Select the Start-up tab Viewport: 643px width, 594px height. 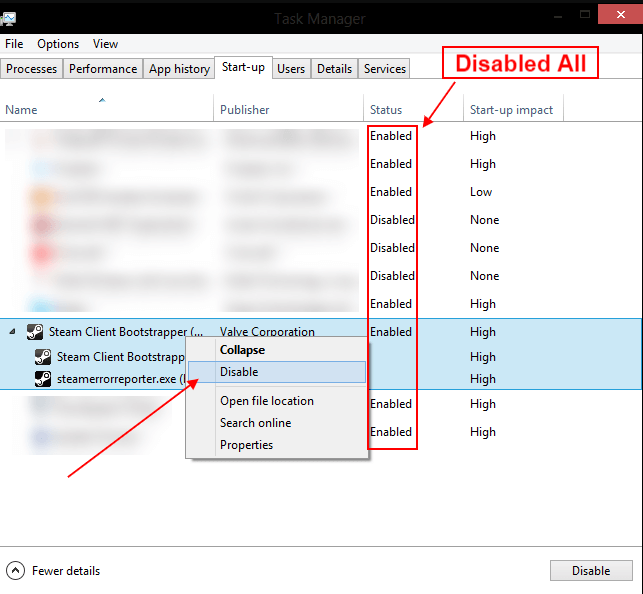244,67
